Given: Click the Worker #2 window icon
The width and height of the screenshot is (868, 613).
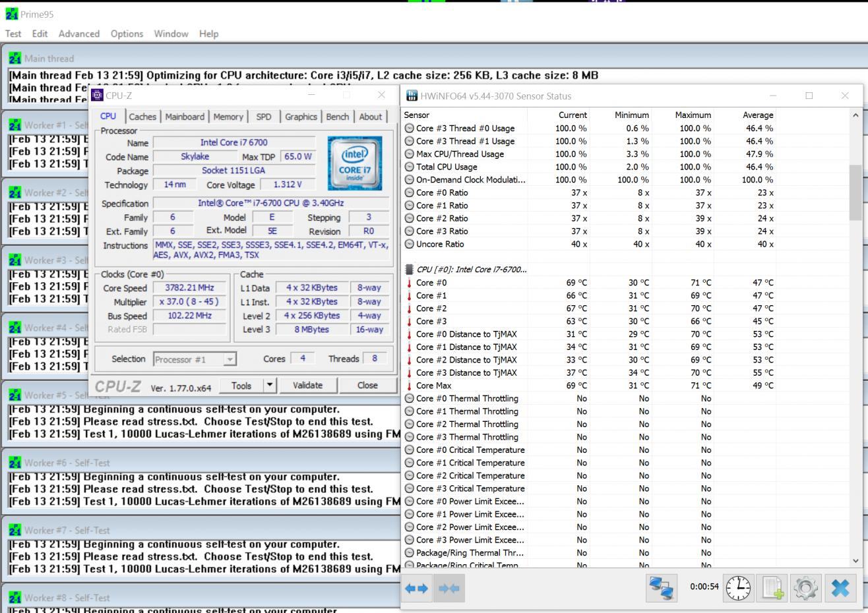Looking at the screenshot, I should coord(15,192).
